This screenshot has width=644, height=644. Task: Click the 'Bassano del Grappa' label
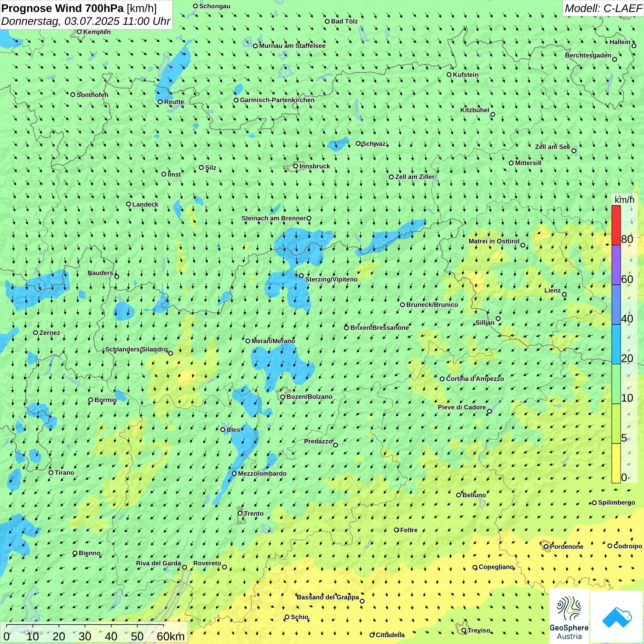point(328,597)
